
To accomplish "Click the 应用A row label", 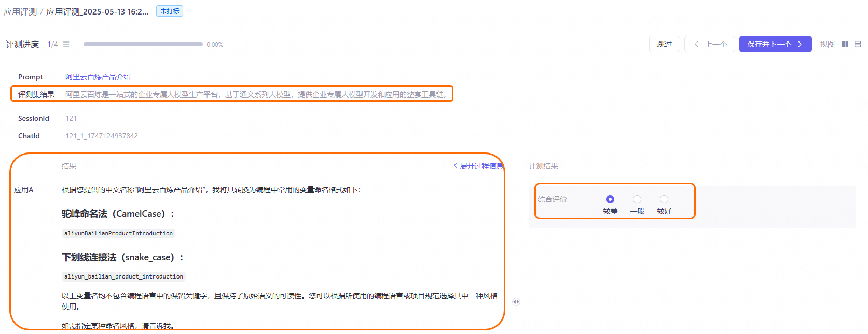I will point(24,190).
